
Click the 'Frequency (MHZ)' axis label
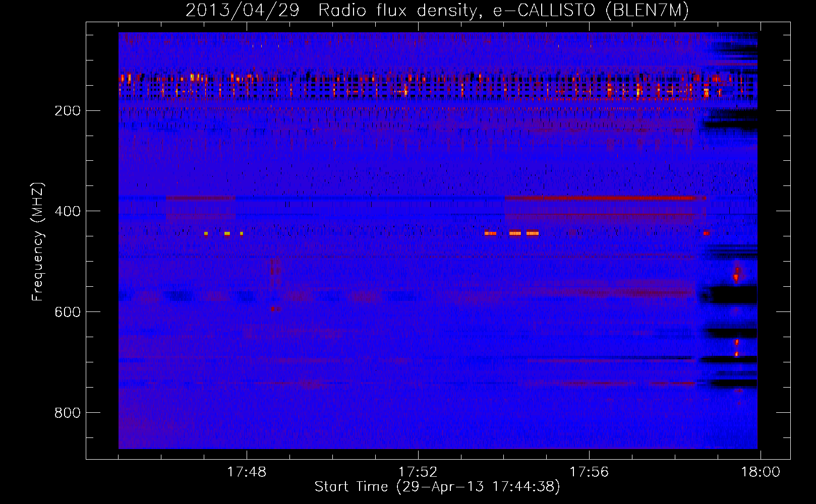coord(38,241)
